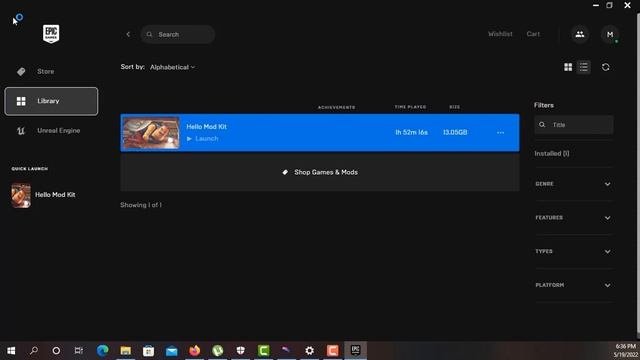This screenshot has width=640, height=360.
Task: Launch Hello Mod Kit from Quick Launch
Action: (x=55, y=195)
